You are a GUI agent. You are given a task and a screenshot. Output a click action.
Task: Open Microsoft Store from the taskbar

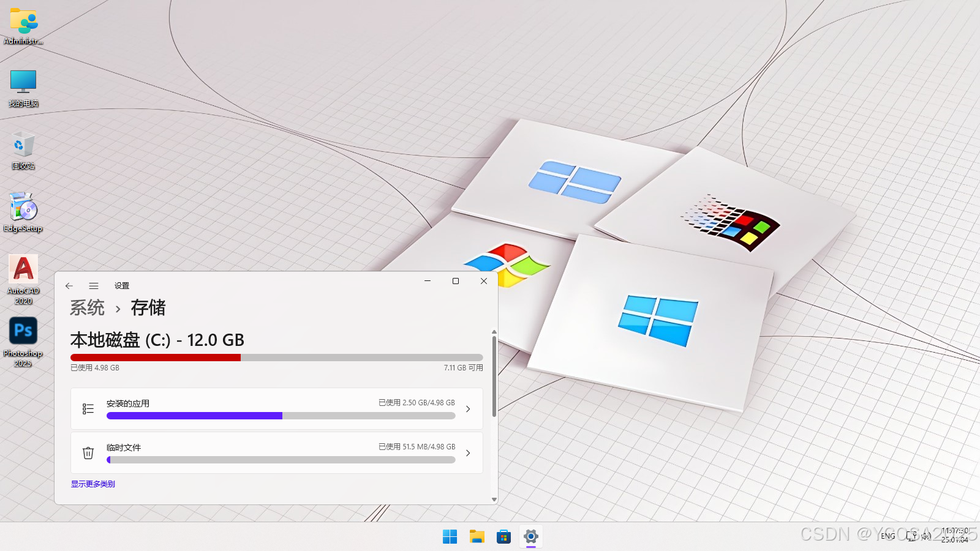click(x=504, y=537)
